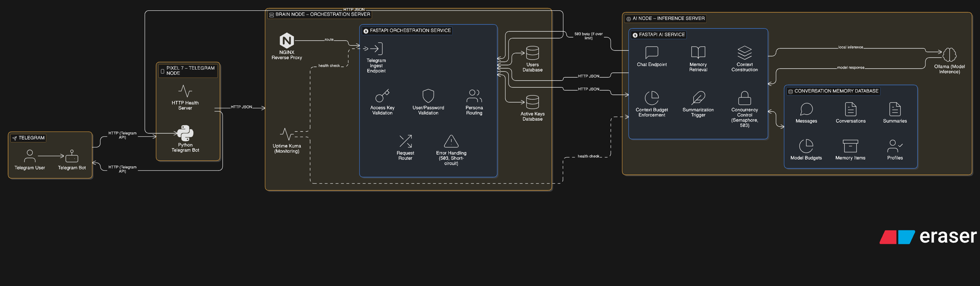Select the FastAPI AI Service group header
This screenshot has width=980, height=286.
point(661,35)
